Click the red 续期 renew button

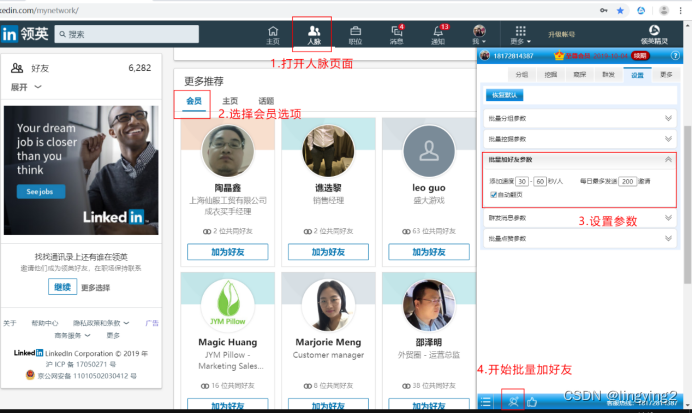tap(640, 56)
